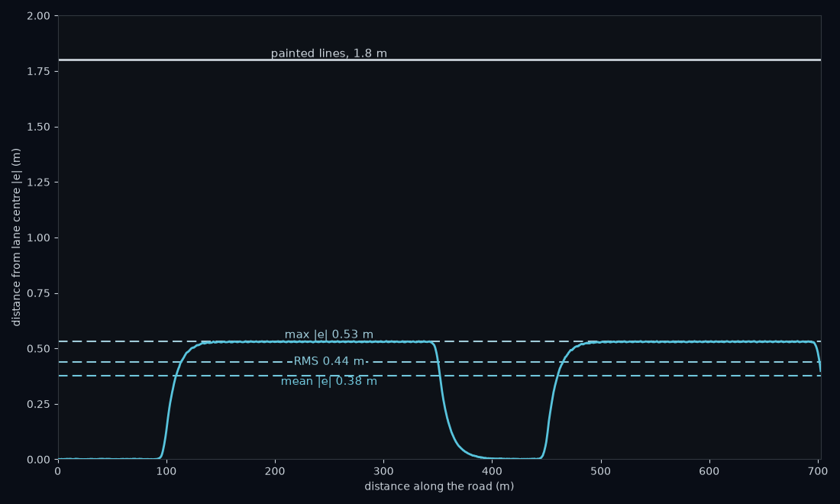840x504 pixels.
Task: Click the 'mean |e| 0.38 m' annotation
Action: coord(329,381)
